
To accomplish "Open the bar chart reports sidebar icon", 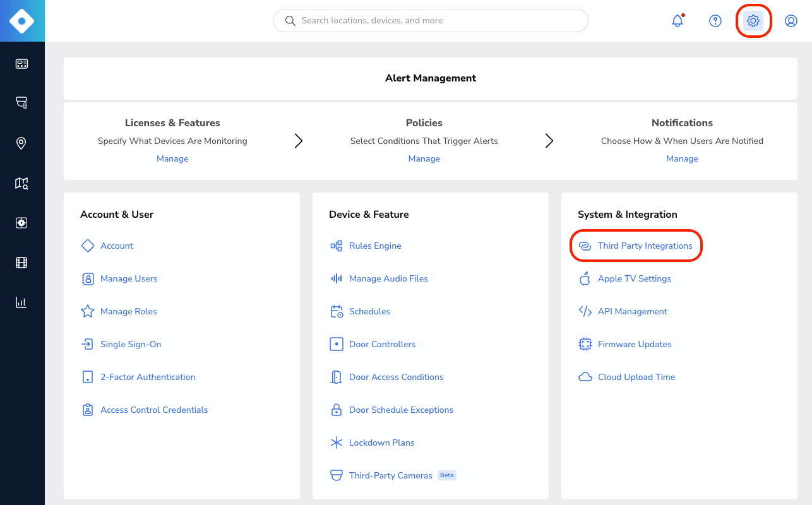I will point(21,302).
